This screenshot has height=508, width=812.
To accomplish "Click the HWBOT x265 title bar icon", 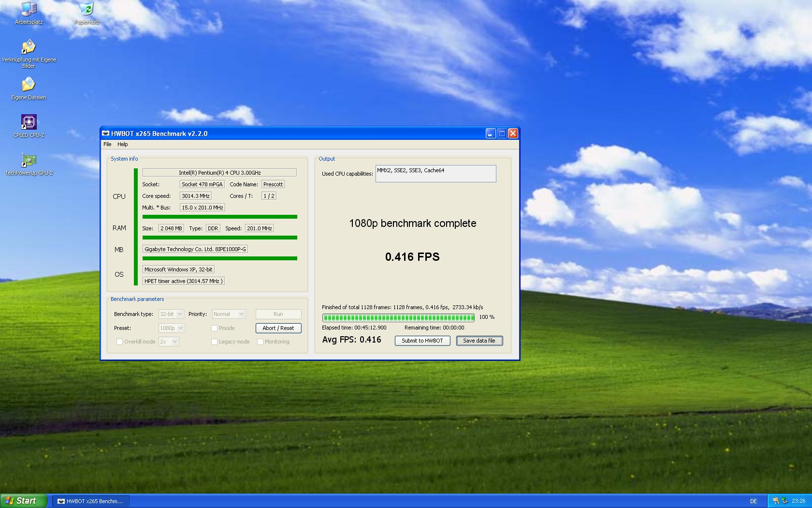I will tap(105, 134).
